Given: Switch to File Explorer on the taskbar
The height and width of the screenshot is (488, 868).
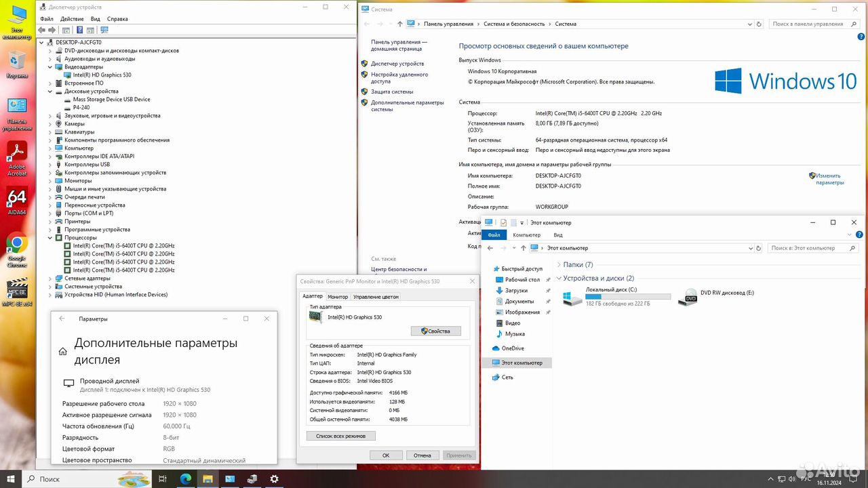Looking at the screenshot, I should click(208, 479).
